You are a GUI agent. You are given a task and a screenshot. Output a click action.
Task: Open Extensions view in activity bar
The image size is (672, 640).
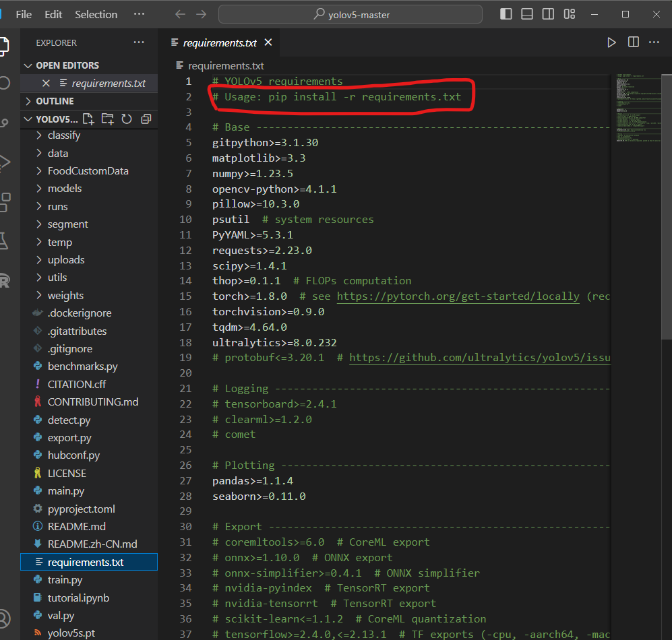click(x=5, y=201)
